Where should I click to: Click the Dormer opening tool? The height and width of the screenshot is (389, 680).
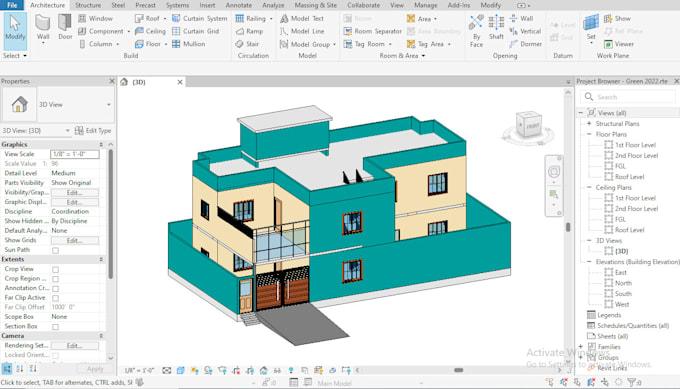point(526,44)
